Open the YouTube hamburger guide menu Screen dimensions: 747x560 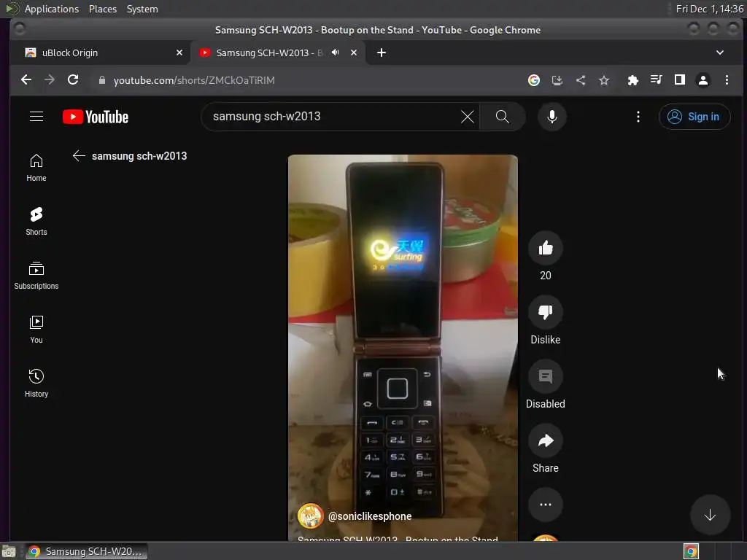coord(36,117)
